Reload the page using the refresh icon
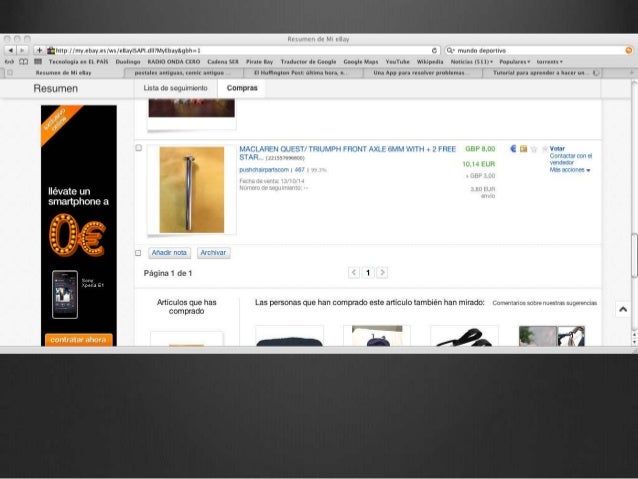The image size is (638, 479). [x=434, y=50]
